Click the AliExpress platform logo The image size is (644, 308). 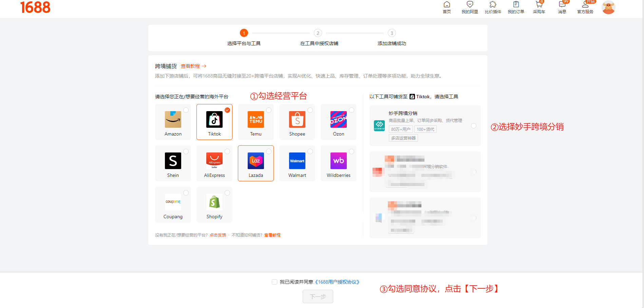coord(214,161)
